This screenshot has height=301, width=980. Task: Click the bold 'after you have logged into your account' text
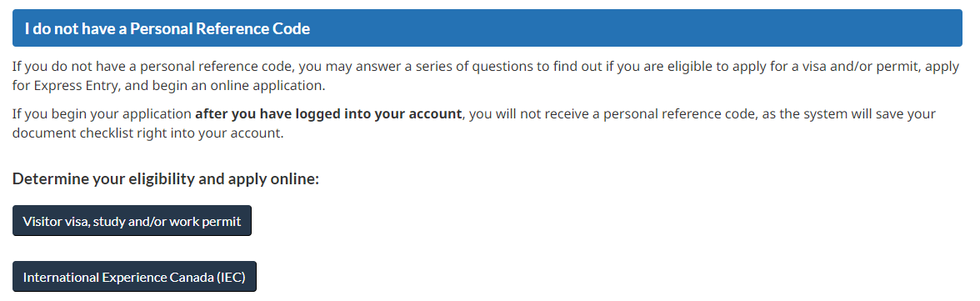pos(328,114)
